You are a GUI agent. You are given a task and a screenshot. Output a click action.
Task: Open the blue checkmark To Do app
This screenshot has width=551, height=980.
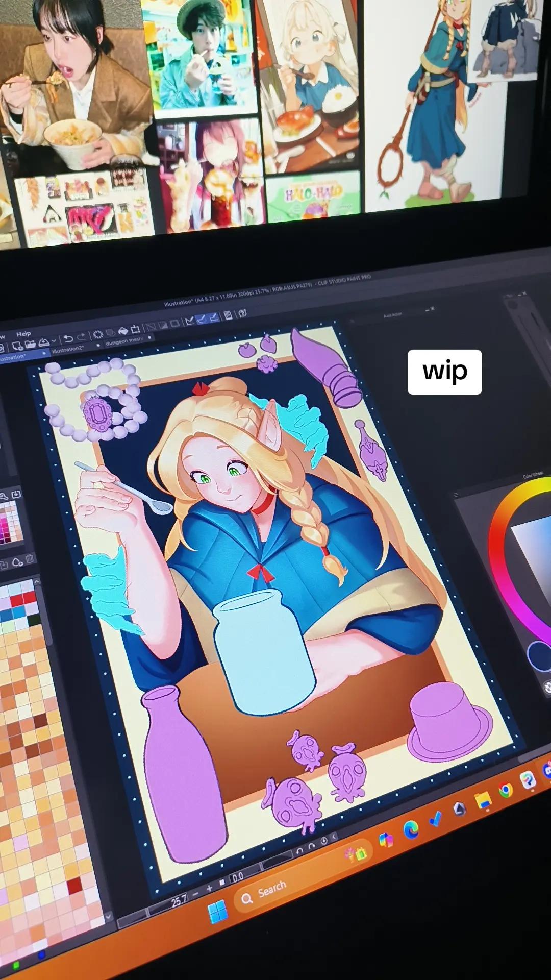(435, 818)
